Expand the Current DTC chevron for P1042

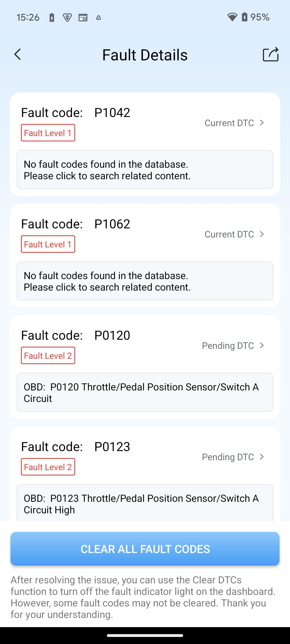point(262,123)
